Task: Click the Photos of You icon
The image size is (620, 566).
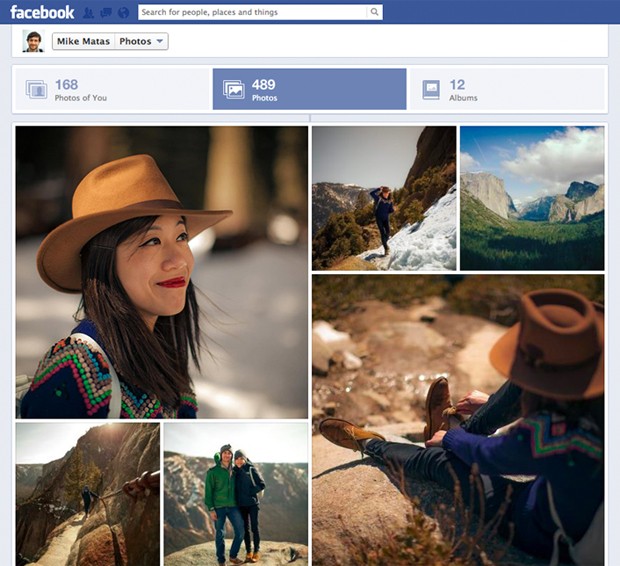Action: [36, 90]
